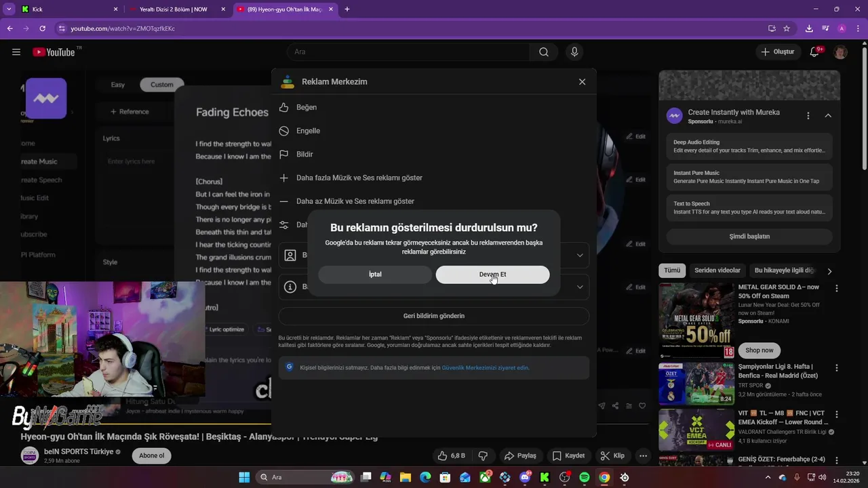Open Chrome tab search dropdown
This screenshot has height=488, width=868.
[x=9, y=9]
